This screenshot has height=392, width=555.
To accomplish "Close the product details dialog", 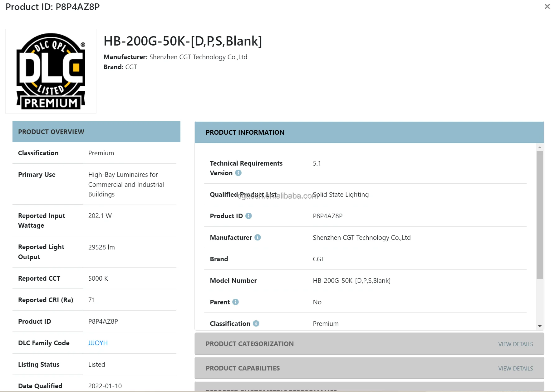I will tap(547, 7).
